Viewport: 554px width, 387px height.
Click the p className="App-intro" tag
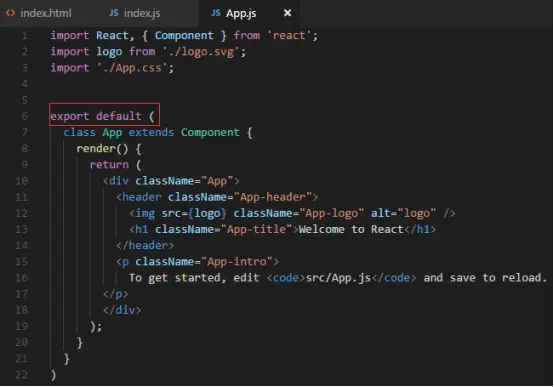tap(197, 262)
